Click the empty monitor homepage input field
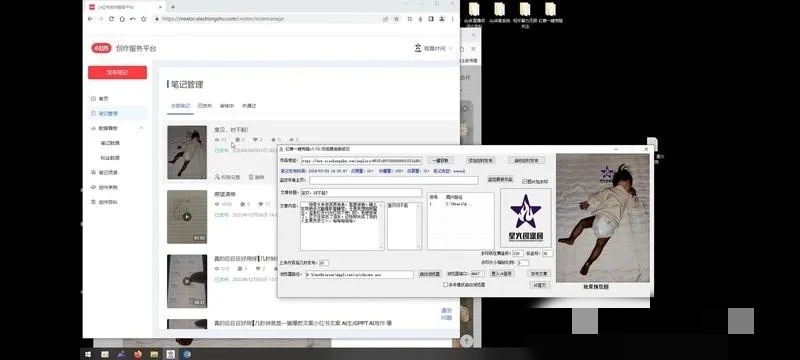The width and height of the screenshot is (800, 360). 394,180
